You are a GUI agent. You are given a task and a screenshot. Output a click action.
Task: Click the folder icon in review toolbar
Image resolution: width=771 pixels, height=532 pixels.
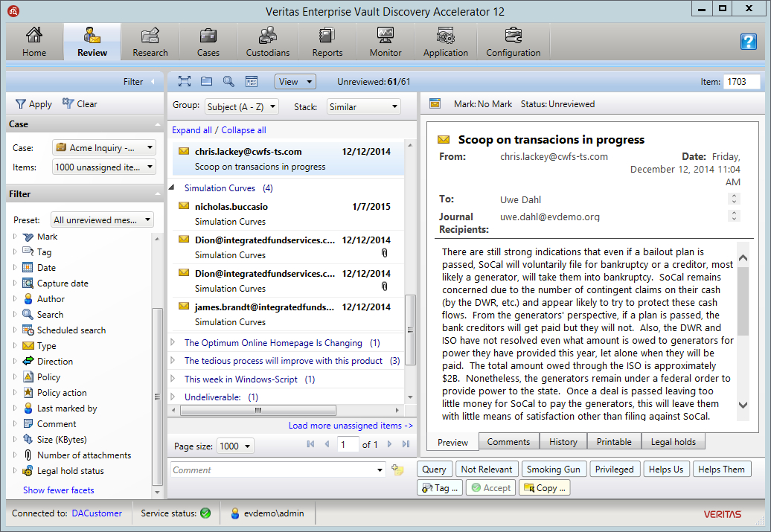(x=207, y=82)
